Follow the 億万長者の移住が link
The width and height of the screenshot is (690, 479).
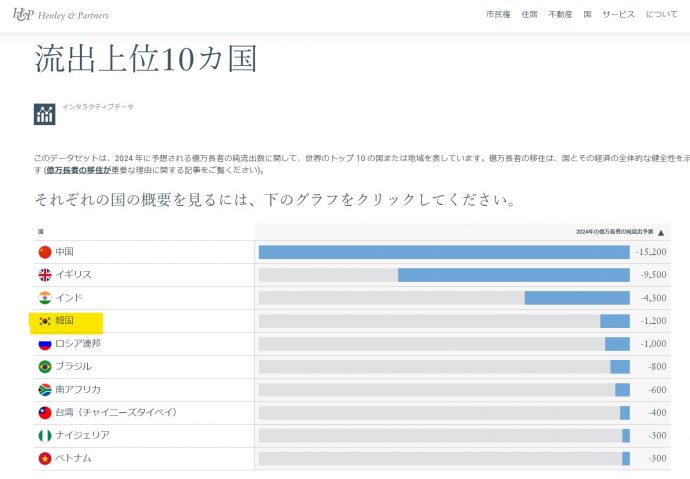tap(79, 170)
